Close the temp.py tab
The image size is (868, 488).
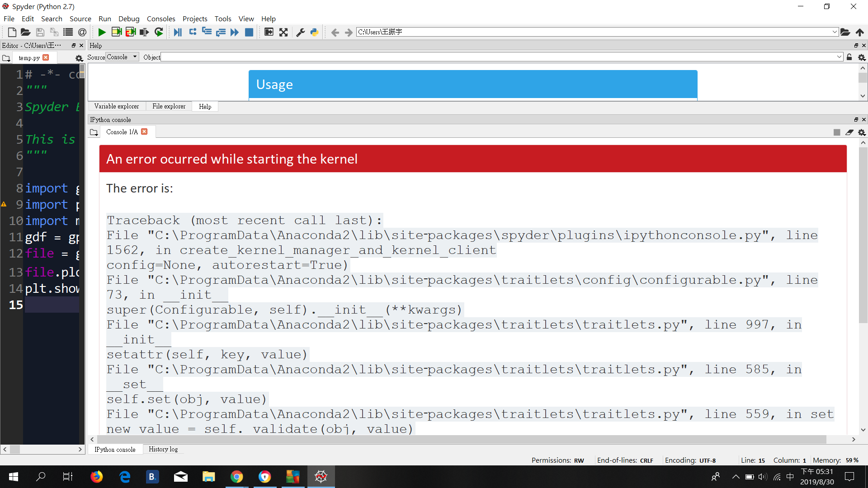pos(46,57)
